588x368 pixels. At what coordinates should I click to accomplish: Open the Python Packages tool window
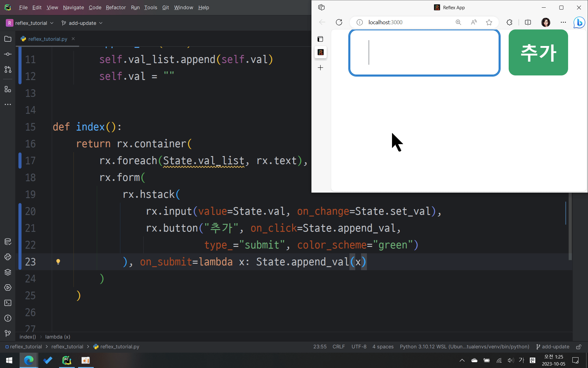8,272
